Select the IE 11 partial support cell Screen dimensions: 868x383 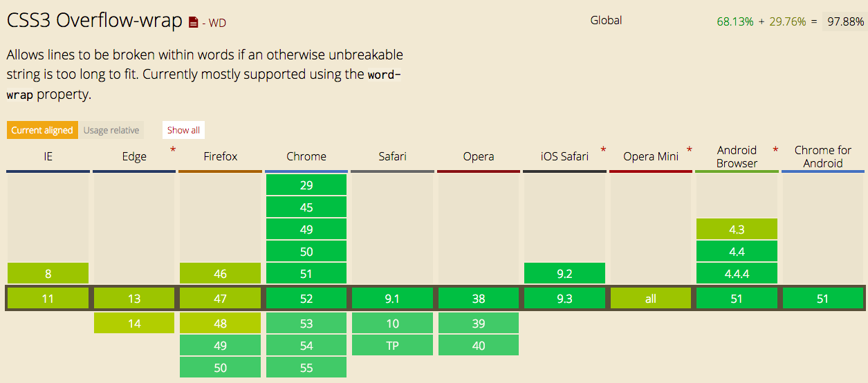click(x=48, y=299)
